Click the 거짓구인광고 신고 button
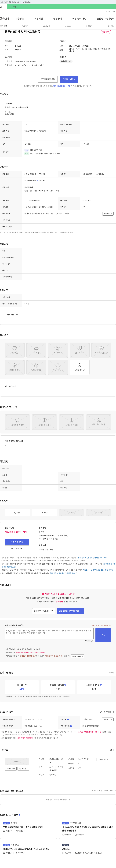The image size is (116, 868). click(x=107, y=712)
